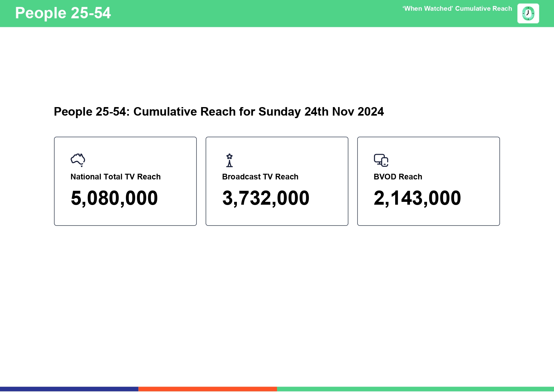
Task: Click the green circular badge beside the header
Action: click(x=528, y=13)
